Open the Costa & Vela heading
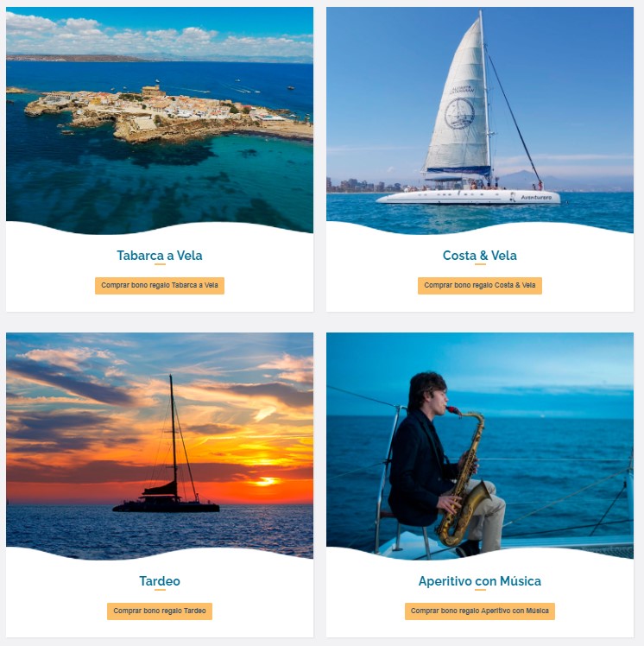Screen dimensions: 644x646 (x=480, y=256)
